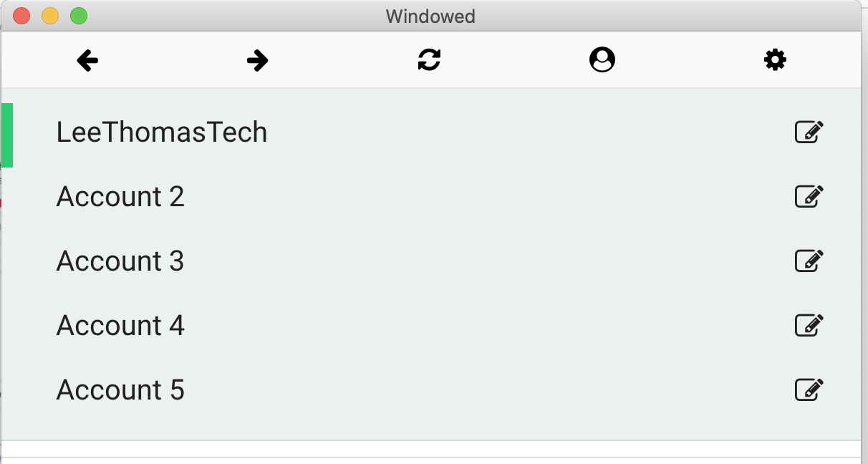The height and width of the screenshot is (464, 868).
Task: Minimize the window using the yellow button
Action: coord(50,16)
